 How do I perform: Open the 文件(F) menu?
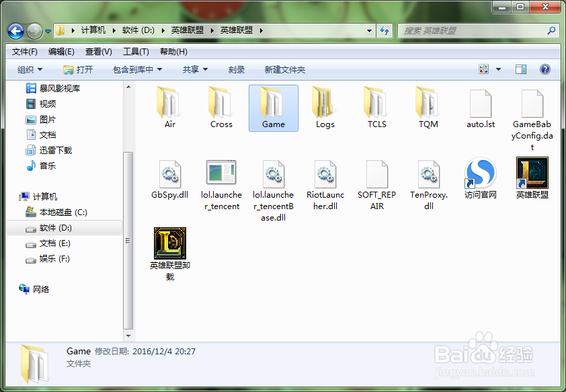pos(25,52)
